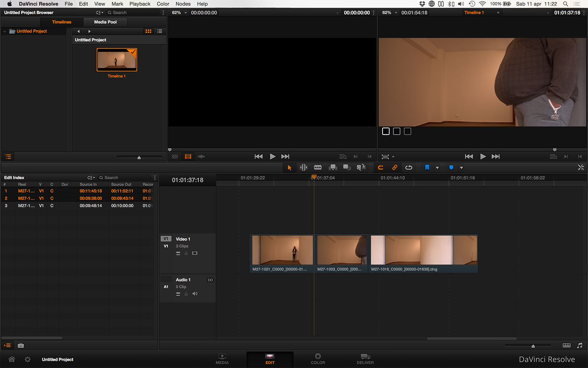Viewport: 588px width, 368px height.
Task: Click Match Frame icon in source viewer
Action: (343, 157)
